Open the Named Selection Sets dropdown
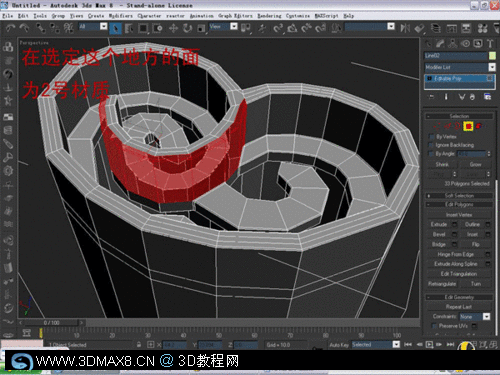Screen dimensions: 500x375 [391, 27]
